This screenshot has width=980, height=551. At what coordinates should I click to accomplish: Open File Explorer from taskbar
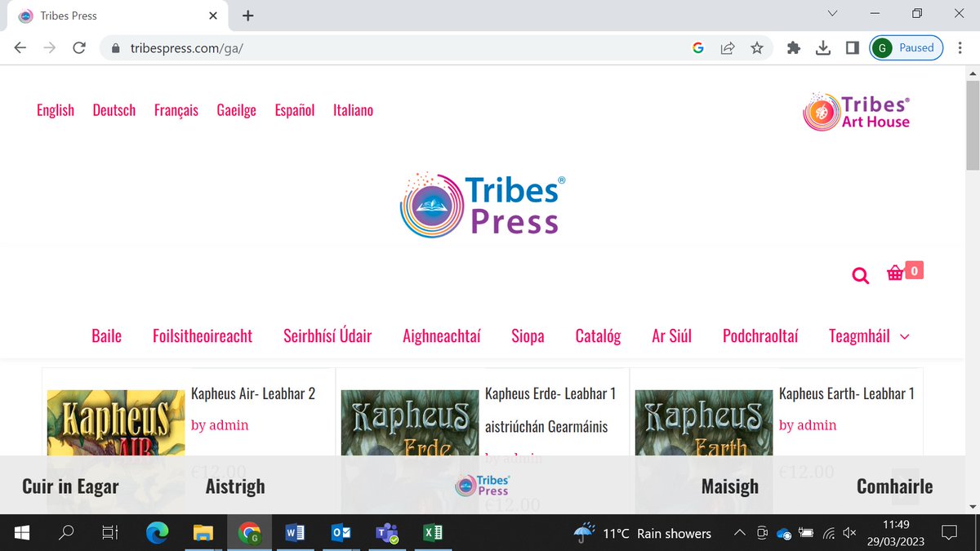203,533
